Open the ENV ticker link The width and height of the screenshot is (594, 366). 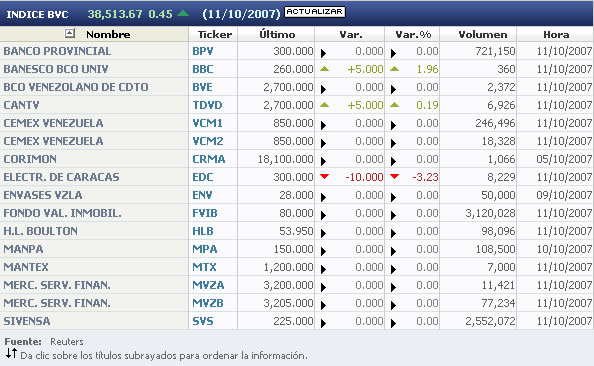tap(202, 195)
